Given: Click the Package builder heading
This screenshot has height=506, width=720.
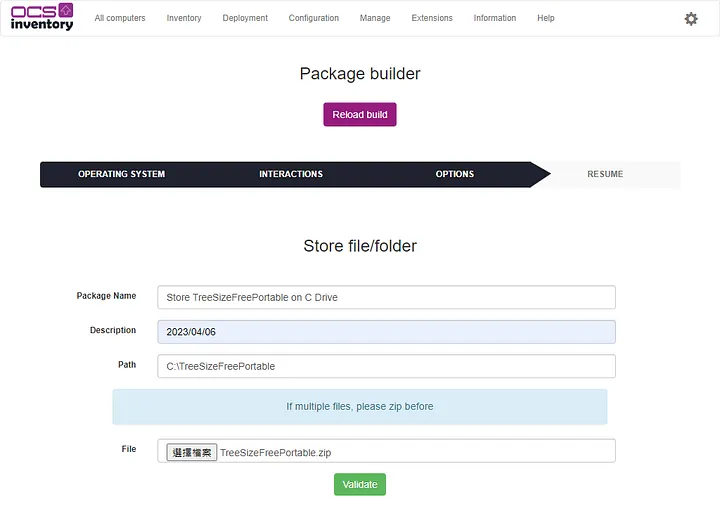Looking at the screenshot, I should coord(360,73).
